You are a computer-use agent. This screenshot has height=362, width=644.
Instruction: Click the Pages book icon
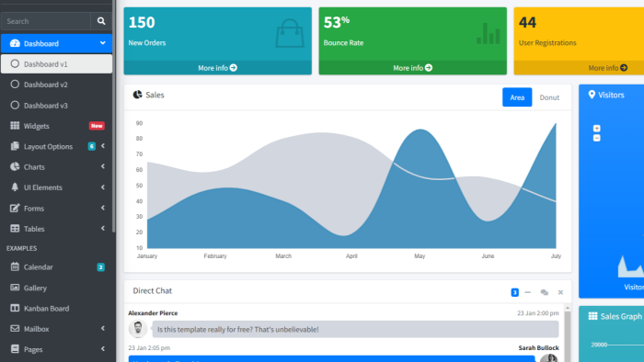click(x=15, y=349)
